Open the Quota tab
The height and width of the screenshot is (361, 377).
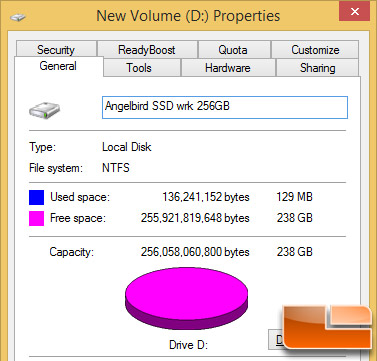coord(234,49)
